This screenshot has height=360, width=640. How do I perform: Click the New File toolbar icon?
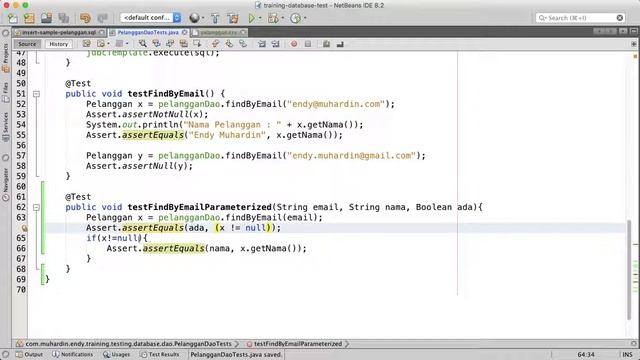point(13,18)
